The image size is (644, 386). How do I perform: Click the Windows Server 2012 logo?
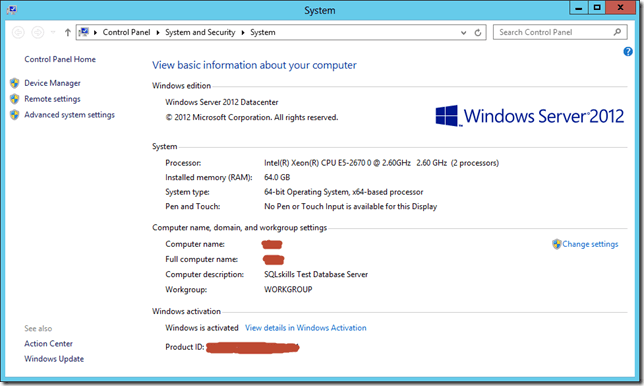tap(529, 116)
